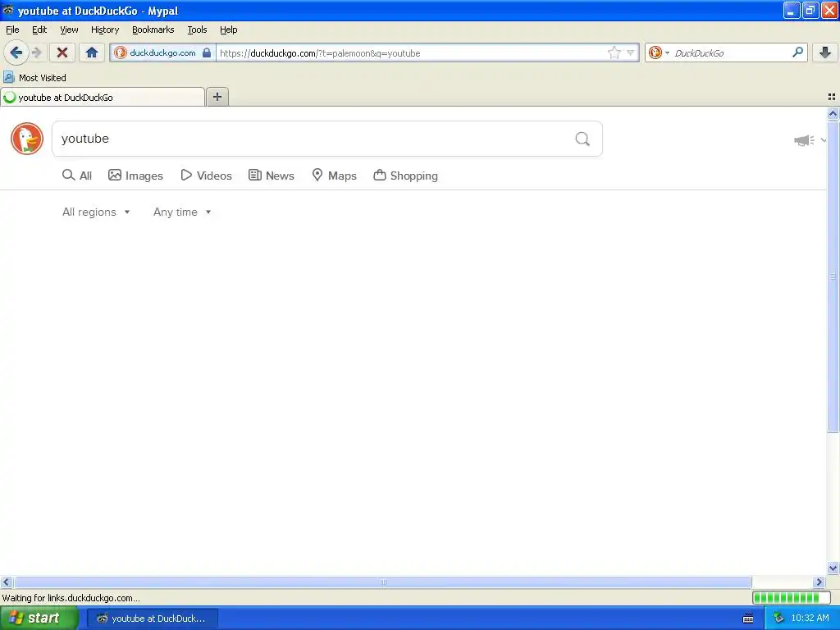Image resolution: width=840 pixels, height=630 pixels.
Task: Click the horizontal scrollbar left arrow
Action: (6, 582)
